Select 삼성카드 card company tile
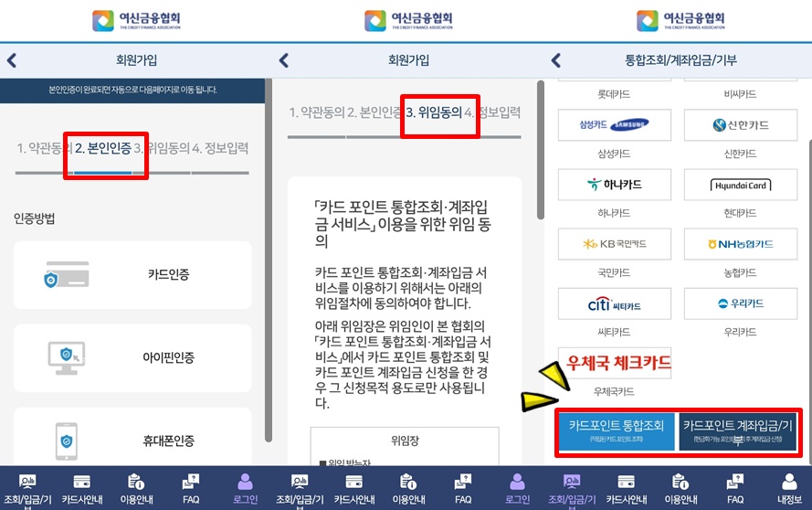The image size is (812, 510). 614,125
